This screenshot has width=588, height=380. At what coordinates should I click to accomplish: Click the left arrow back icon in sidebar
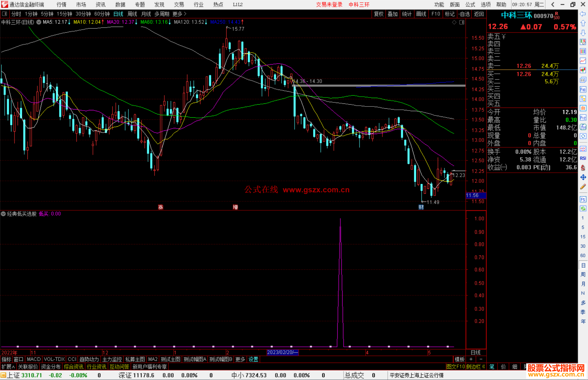click(583, 14)
